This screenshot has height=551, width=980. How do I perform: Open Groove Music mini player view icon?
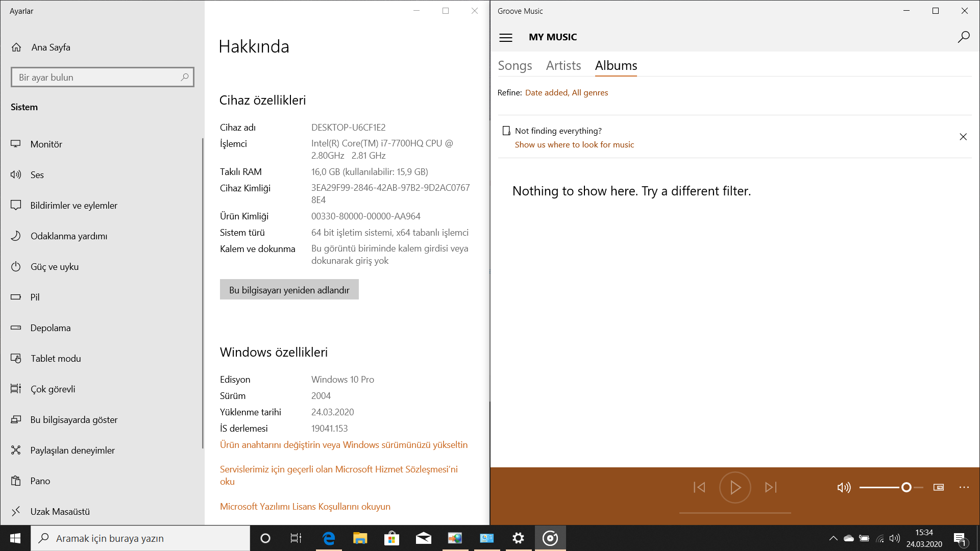tap(938, 487)
